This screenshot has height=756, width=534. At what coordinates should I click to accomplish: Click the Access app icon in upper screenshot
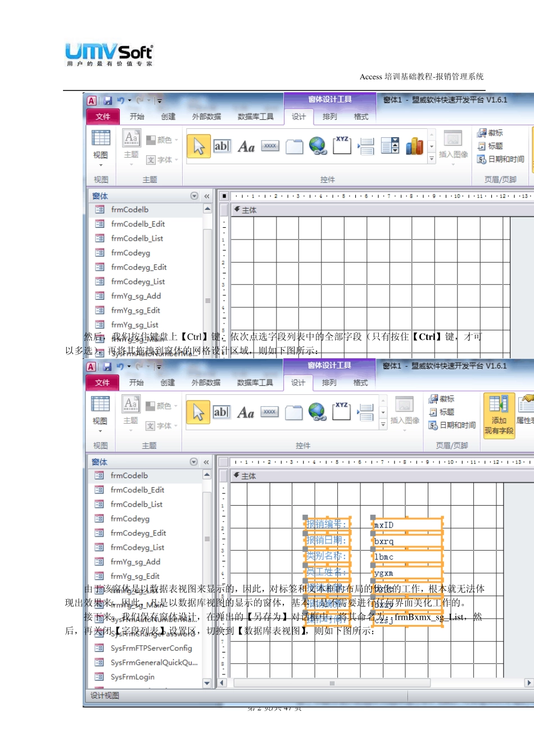click(x=92, y=101)
